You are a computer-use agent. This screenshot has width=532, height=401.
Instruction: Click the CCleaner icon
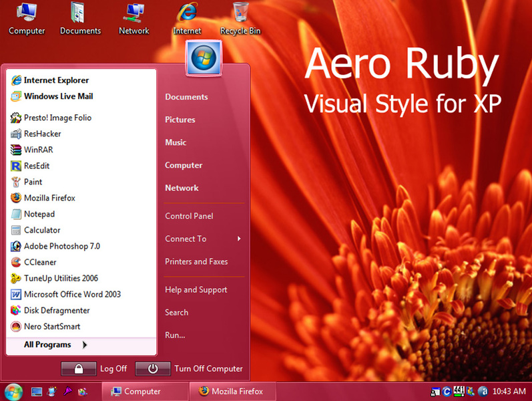point(15,262)
